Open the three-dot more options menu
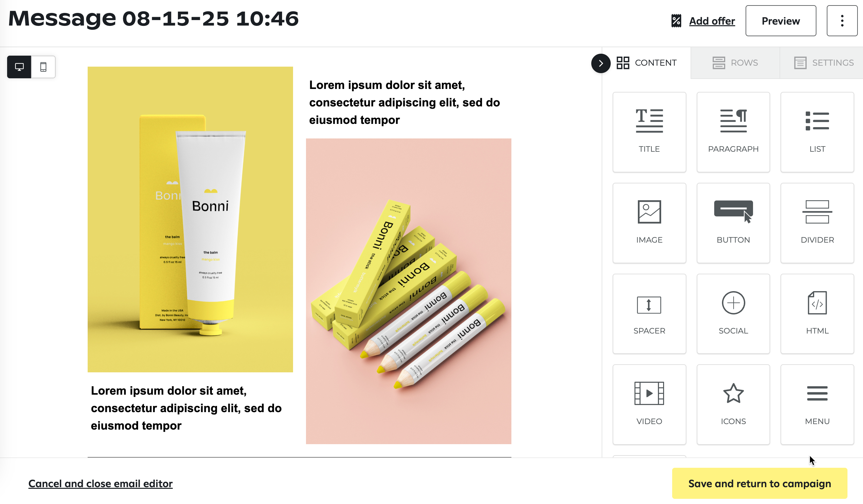 842,21
